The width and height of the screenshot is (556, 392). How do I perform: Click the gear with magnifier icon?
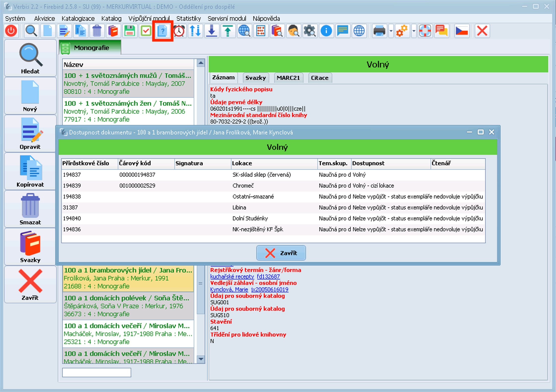coord(310,31)
